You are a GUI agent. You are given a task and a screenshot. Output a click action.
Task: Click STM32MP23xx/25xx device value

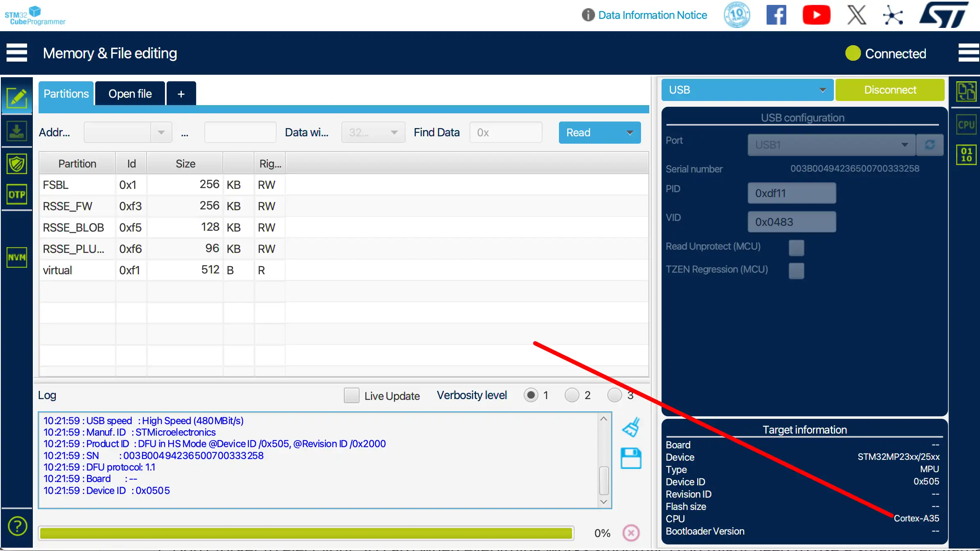tap(898, 457)
